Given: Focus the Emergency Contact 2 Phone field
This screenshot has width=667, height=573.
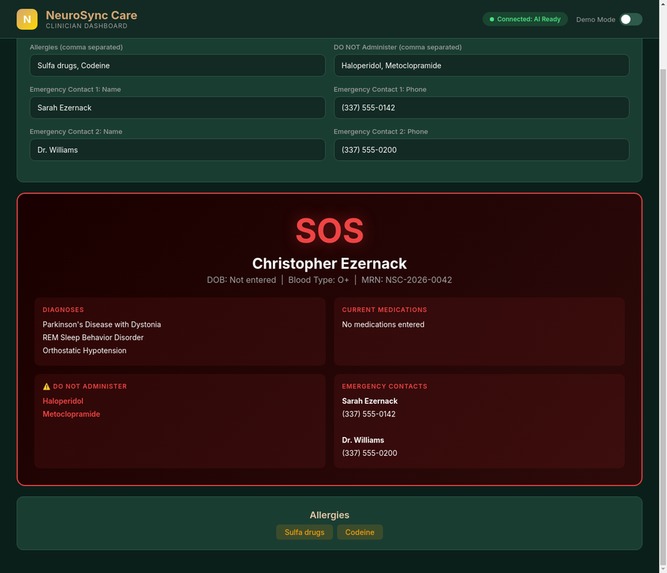Looking at the screenshot, I should (481, 150).
